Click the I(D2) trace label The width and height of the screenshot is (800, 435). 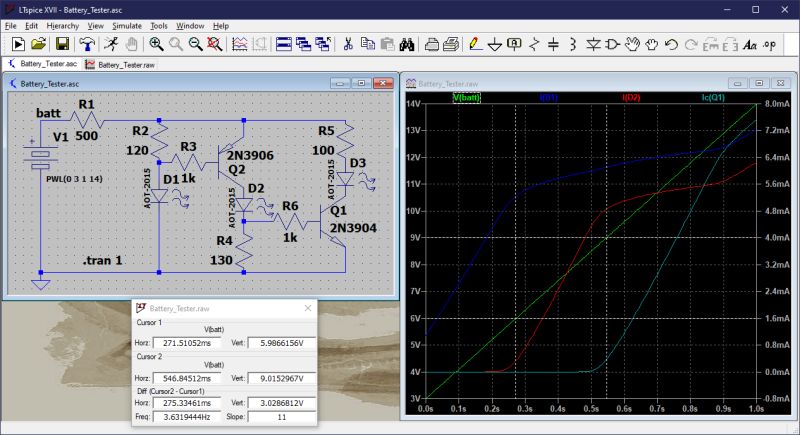(631, 97)
